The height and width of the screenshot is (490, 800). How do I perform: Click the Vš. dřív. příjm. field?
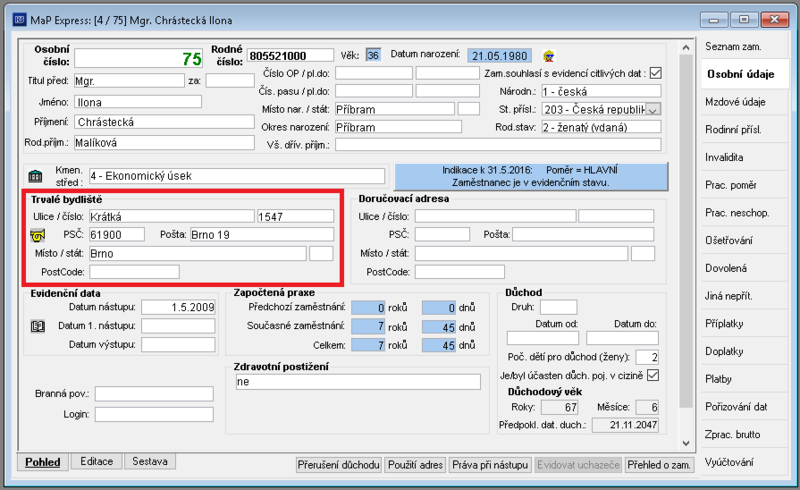click(x=498, y=145)
